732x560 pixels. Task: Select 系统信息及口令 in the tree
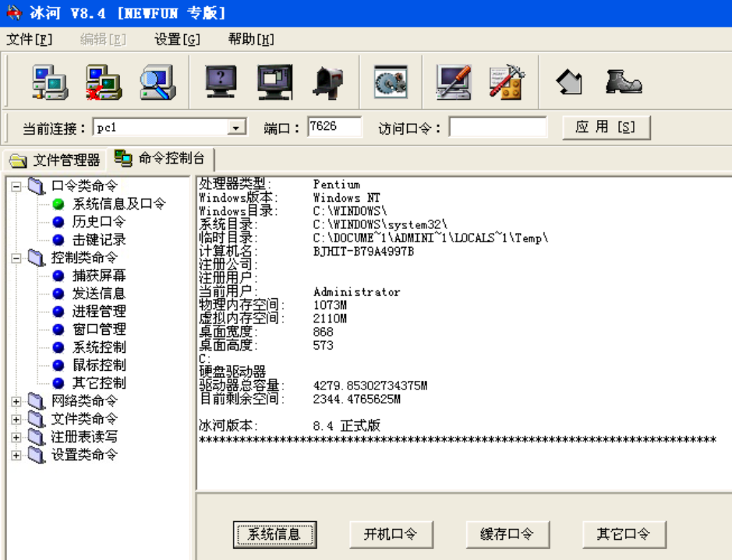coord(119,204)
